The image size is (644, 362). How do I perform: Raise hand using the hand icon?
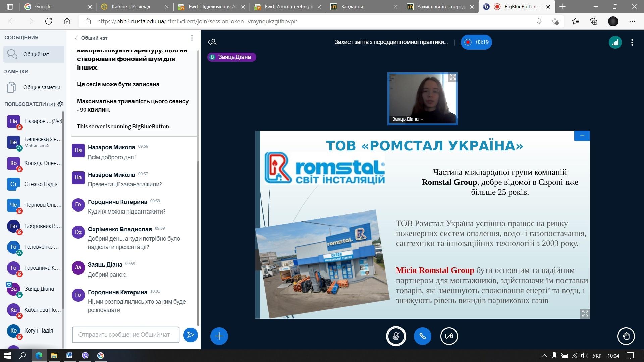626,336
